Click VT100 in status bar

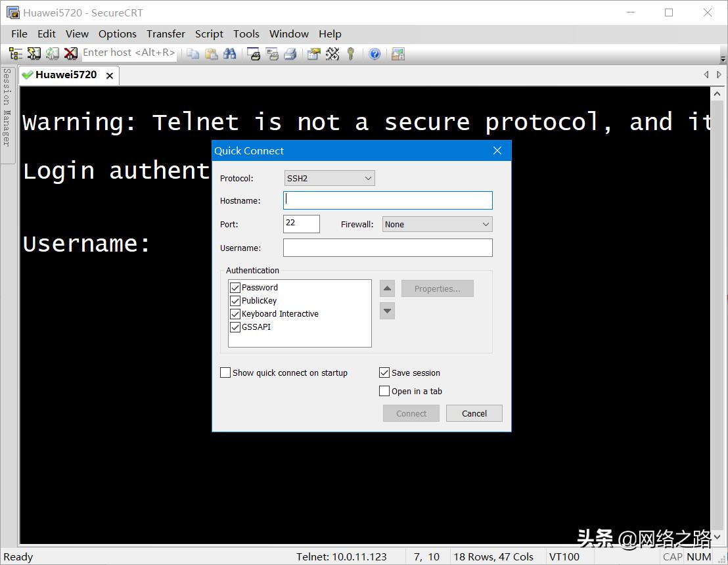point(564,556)
